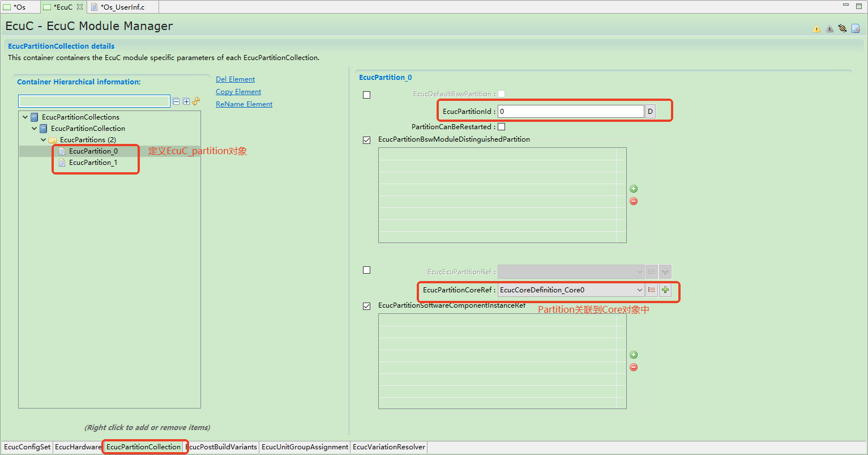This screenshot has width=868, height=455.
Task: Remove entry from EcucPartitionBswModuleDistinguishedPartition list
Action: pos(634,201)
